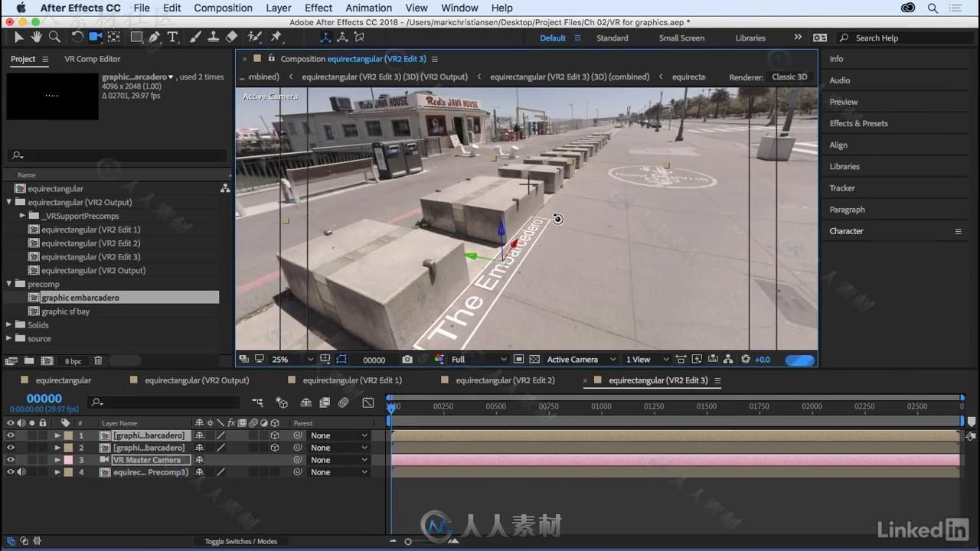Open the Effects & Presets panel
This screenshot has height=551, width=980.
click(858, 123)
